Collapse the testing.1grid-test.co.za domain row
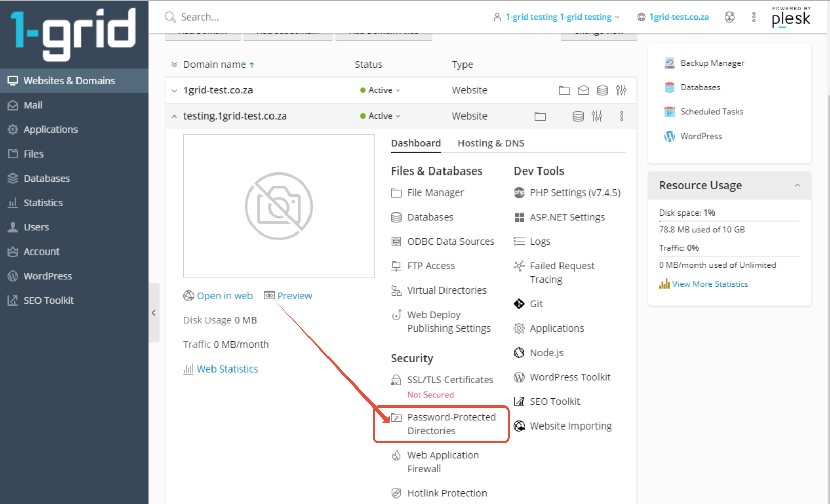830x504 pixels. pyautogui.click(x=175, y=117)
